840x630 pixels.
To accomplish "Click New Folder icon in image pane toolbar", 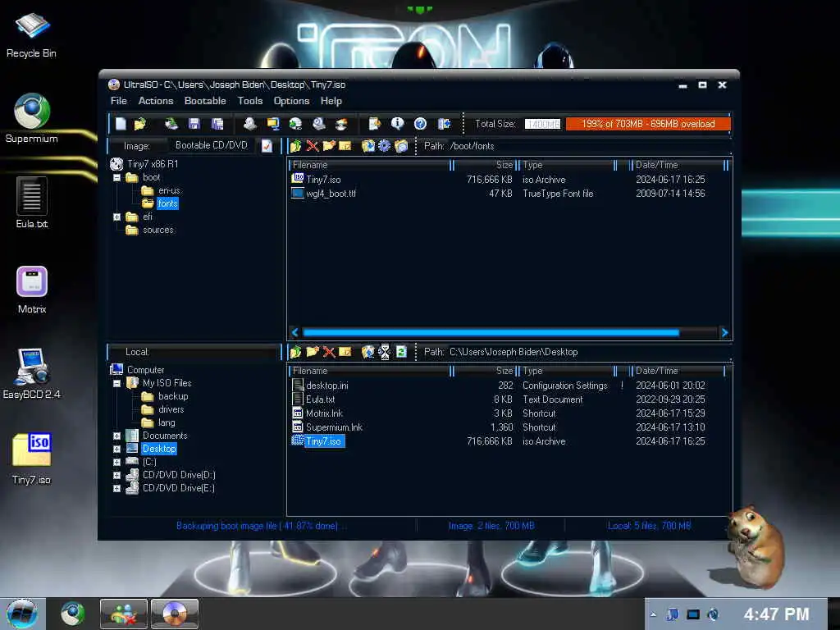I will point(329,146).
